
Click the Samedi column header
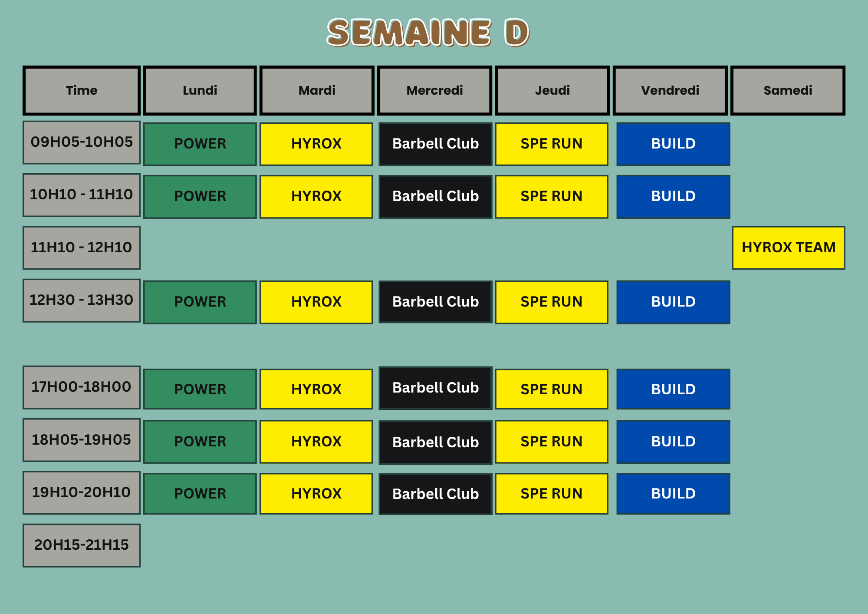[787, 90]
